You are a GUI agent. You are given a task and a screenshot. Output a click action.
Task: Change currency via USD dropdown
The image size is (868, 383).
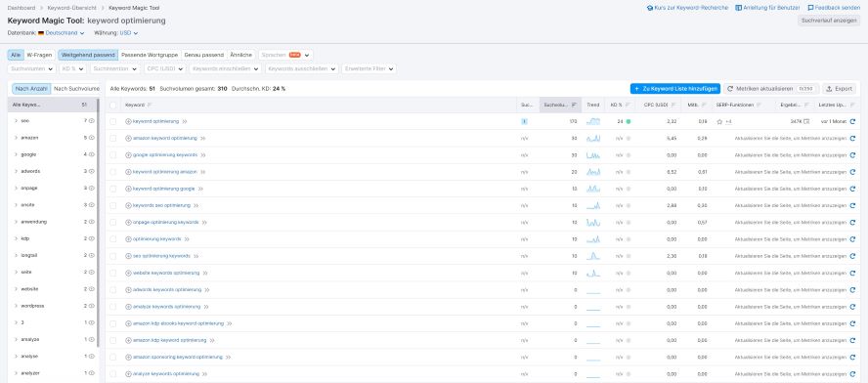coord(128,33)
